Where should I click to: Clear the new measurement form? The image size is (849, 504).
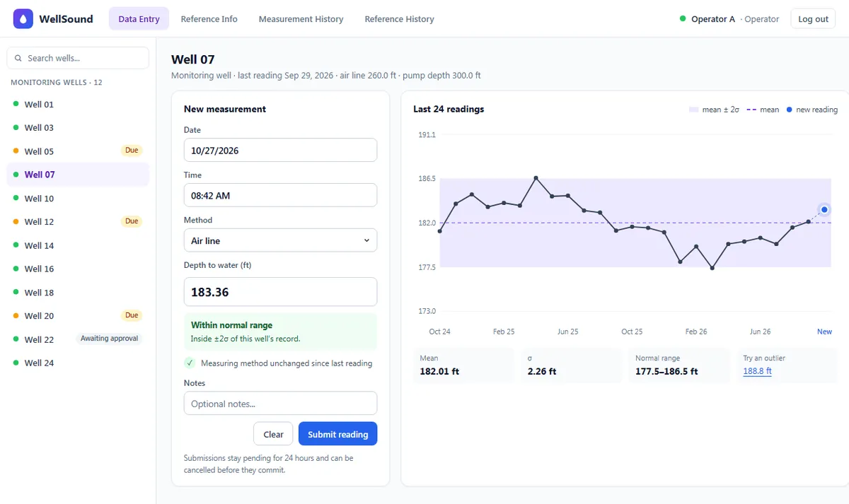click(x=273, y=434)
